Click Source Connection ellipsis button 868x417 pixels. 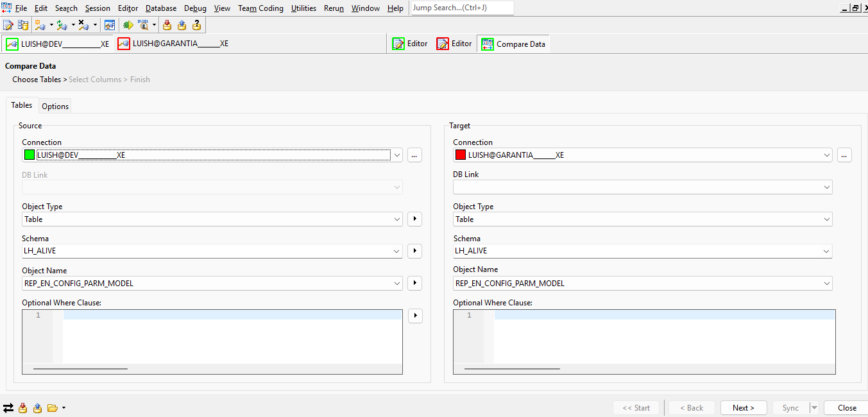pyautogui.click(x=414, y=155)
